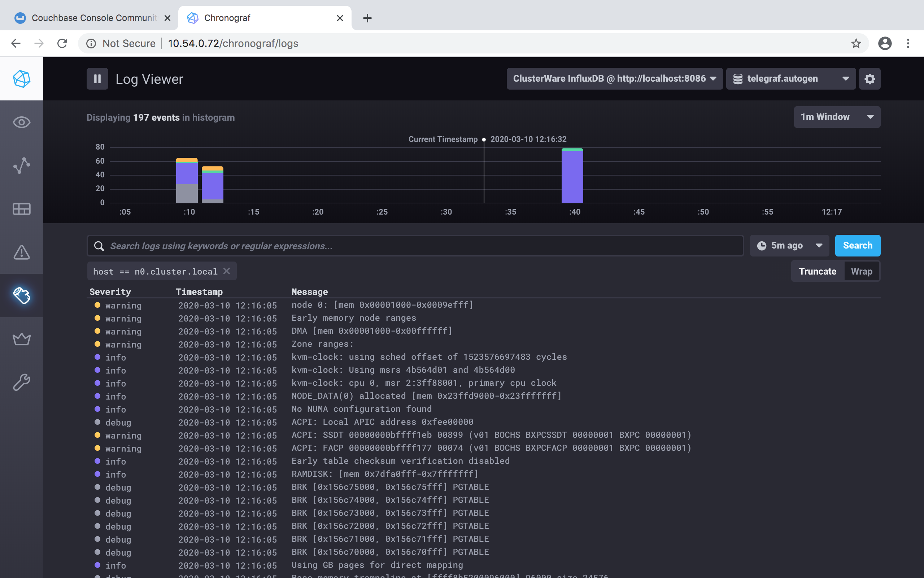Select the Log Viewer sidebar icon
The height and width of the screenshot is (578, 924).
(x=21, y=296)
